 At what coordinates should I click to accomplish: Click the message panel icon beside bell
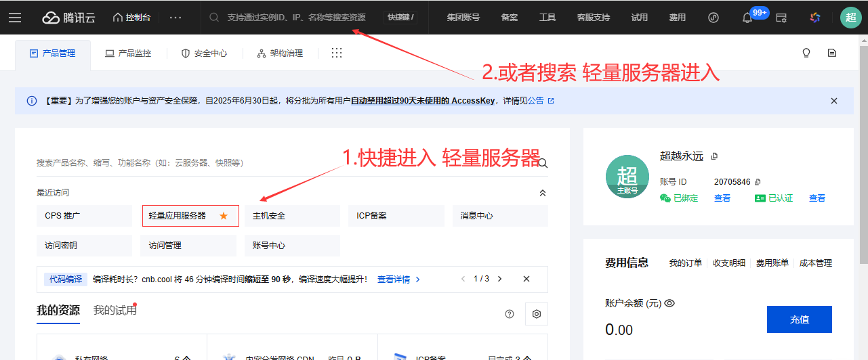(781, 18)
